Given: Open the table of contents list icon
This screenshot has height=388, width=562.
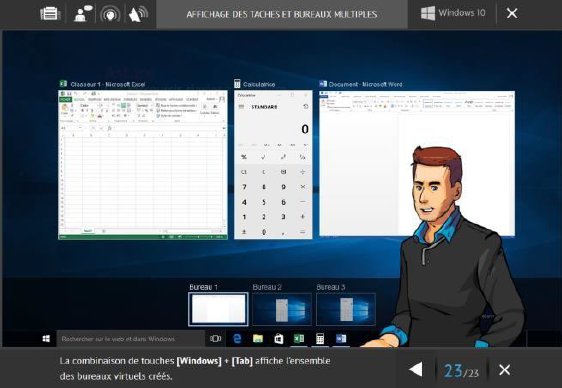Looking at the screenshot, I should tap(50, 14).
